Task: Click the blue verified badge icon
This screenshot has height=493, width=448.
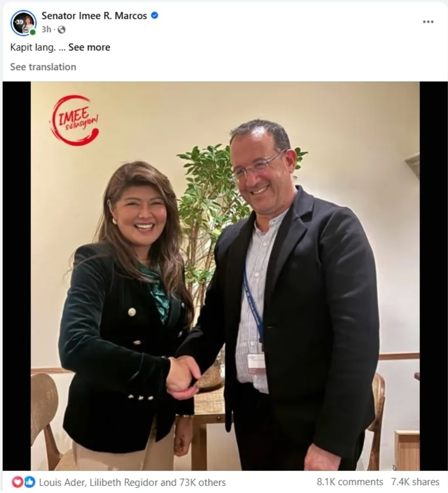Action: tap(154, 15)
